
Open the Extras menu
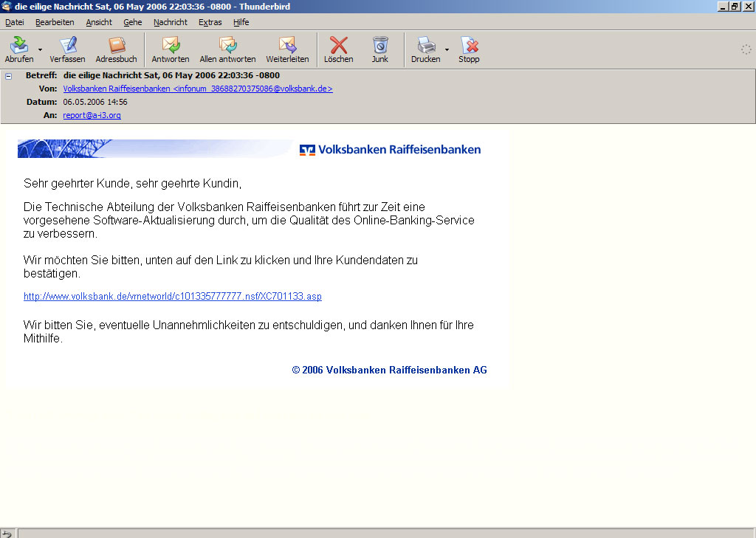coord(210,22)
